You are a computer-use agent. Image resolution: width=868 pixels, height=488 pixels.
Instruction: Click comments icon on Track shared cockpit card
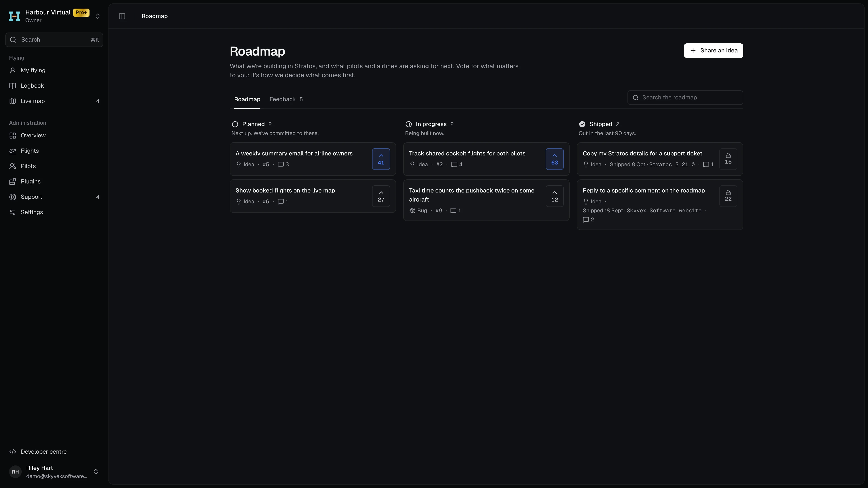pos(454,165)
